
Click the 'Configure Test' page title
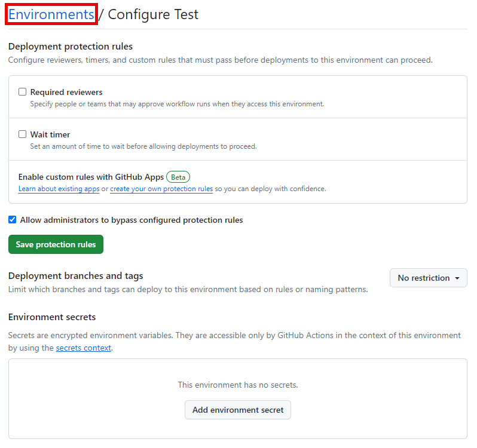[153, 14]
